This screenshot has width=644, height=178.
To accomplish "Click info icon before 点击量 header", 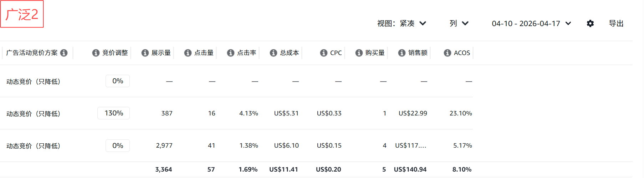I will click(x=188, y=53).
